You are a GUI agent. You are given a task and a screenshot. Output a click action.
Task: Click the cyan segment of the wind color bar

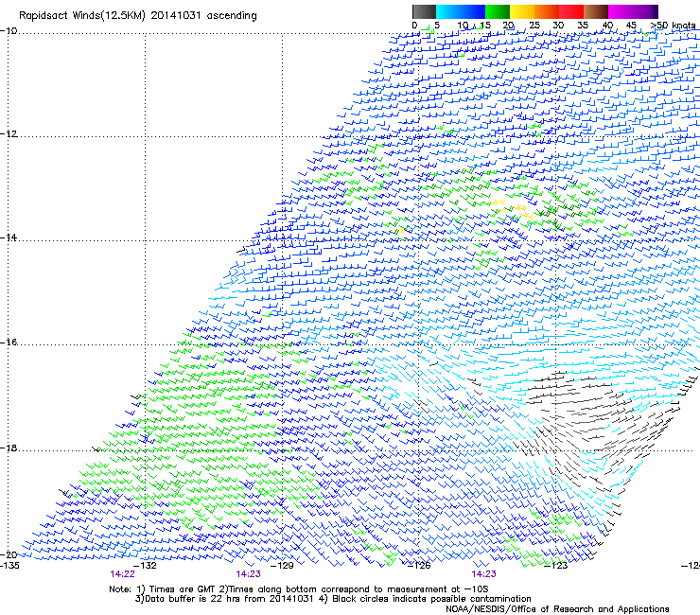448,11
